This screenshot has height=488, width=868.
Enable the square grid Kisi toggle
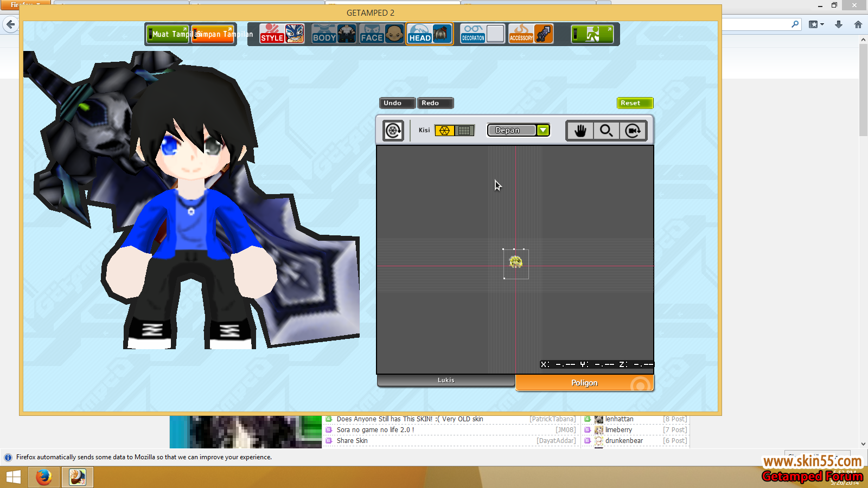(x=464, y=130)
